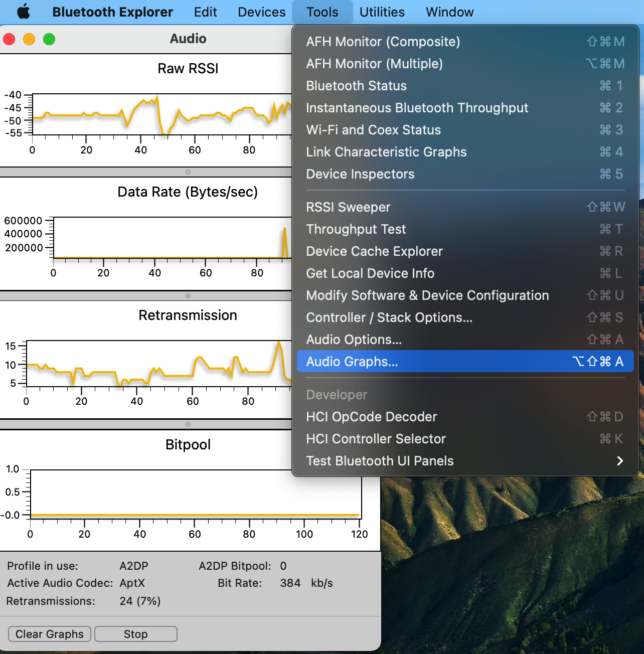The image size is (644, 654).
Task: Click Test Bluetooth UI Panels label
Action: [380, 461]
